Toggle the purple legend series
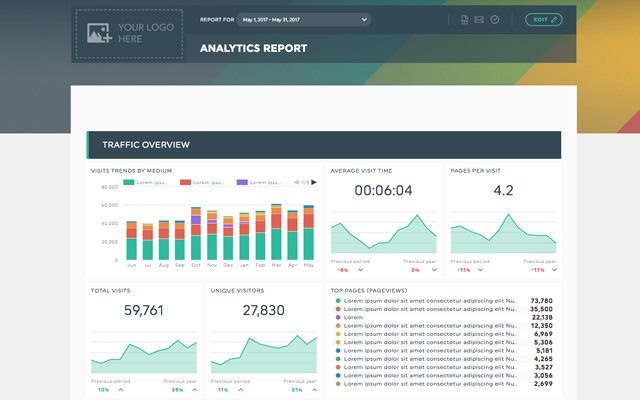640x400 pixels. 259,182
